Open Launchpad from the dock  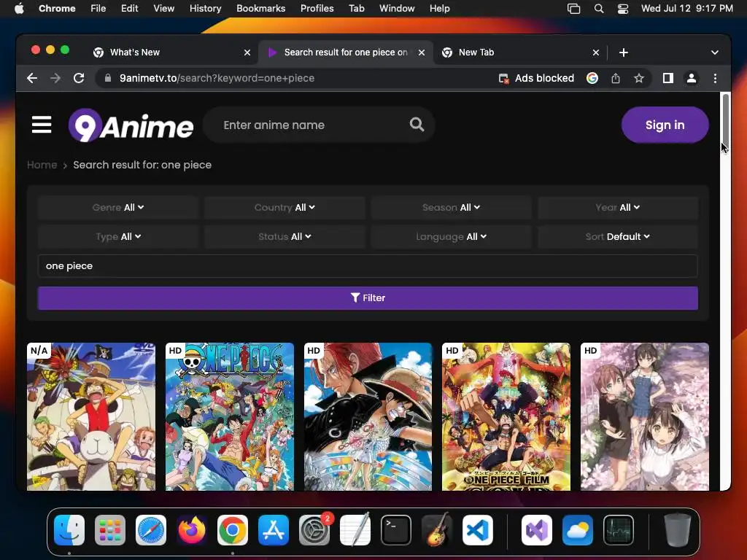point(110,530)
